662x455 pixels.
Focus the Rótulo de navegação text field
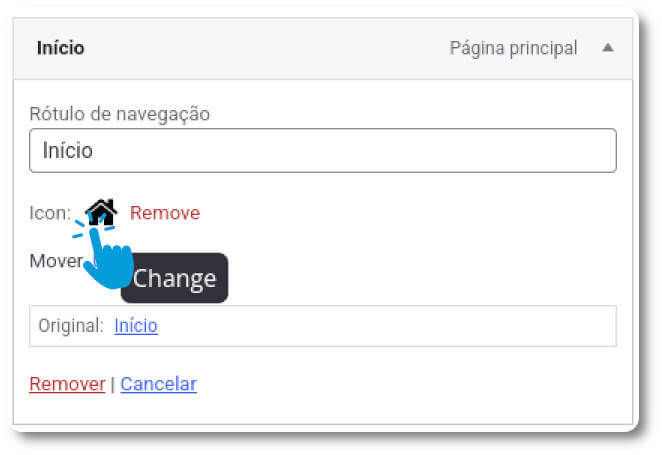tap(323, 151)
